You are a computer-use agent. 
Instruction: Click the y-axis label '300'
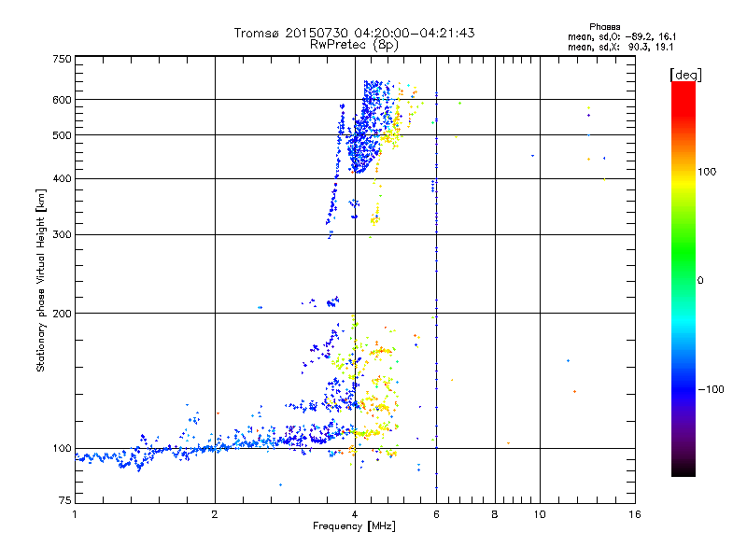pyautogui.click(x=62, y=234)
